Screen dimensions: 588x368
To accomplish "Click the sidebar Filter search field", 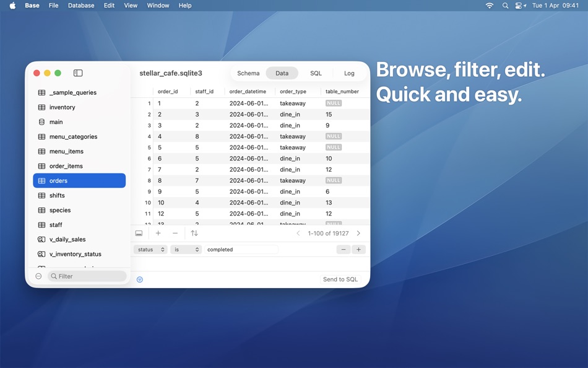I will (x=87, y=276).
